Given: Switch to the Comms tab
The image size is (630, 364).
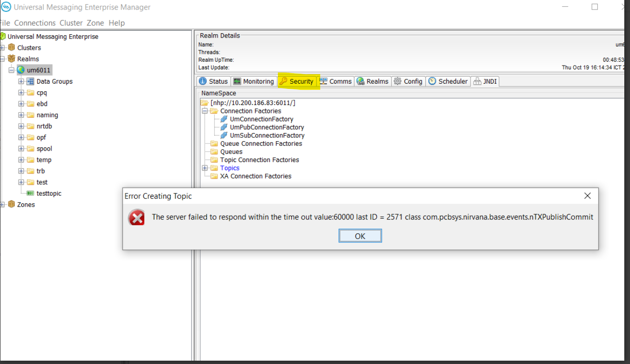Looking at the screenshot, I should [x=335, y=81].
